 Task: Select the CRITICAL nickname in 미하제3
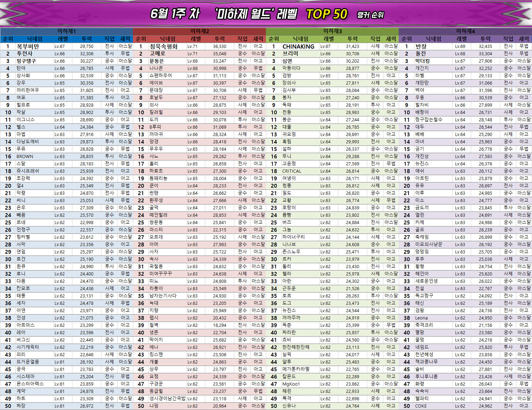(292, 171)
